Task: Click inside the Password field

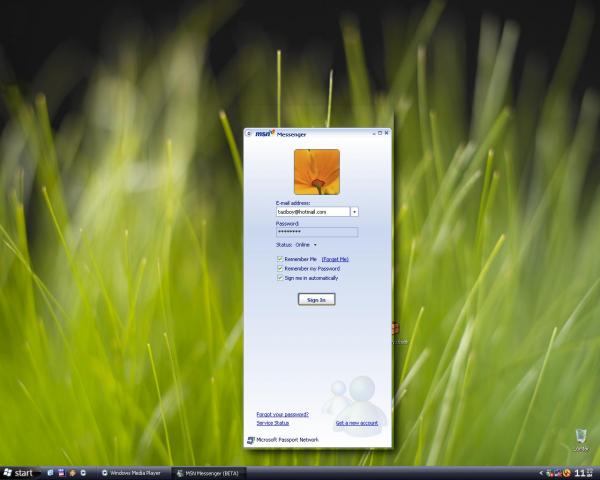Action: coord(316,232)
